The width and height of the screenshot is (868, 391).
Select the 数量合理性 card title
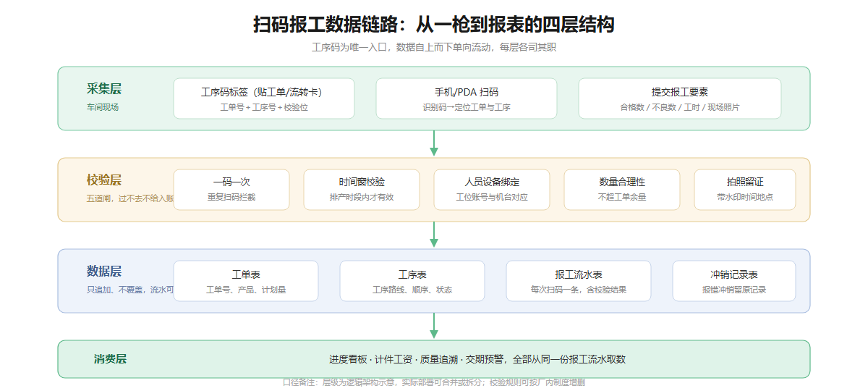coord(622,182)
